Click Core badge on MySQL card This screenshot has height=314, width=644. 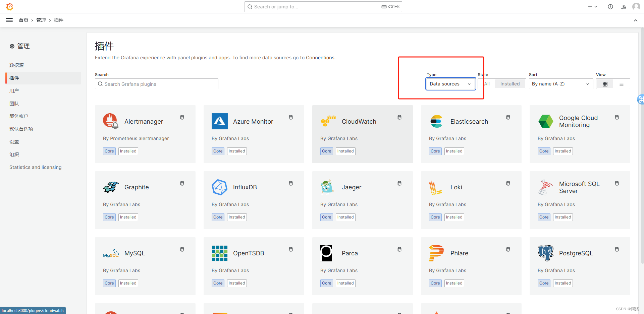[109, 283]
